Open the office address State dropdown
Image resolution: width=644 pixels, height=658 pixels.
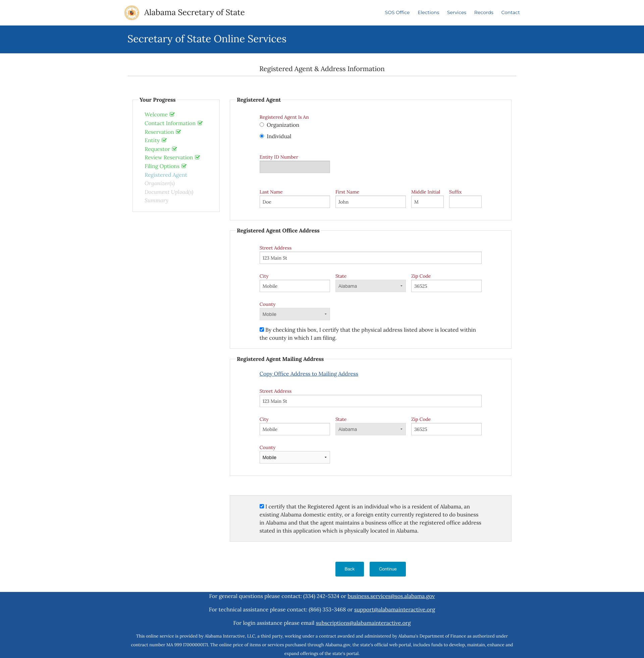point(370,286)
